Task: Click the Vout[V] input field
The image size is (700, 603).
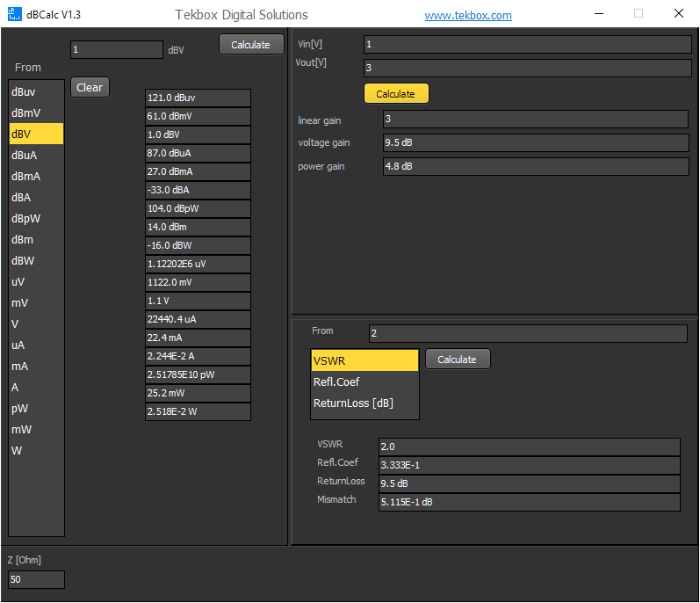Action: [527, 68]
